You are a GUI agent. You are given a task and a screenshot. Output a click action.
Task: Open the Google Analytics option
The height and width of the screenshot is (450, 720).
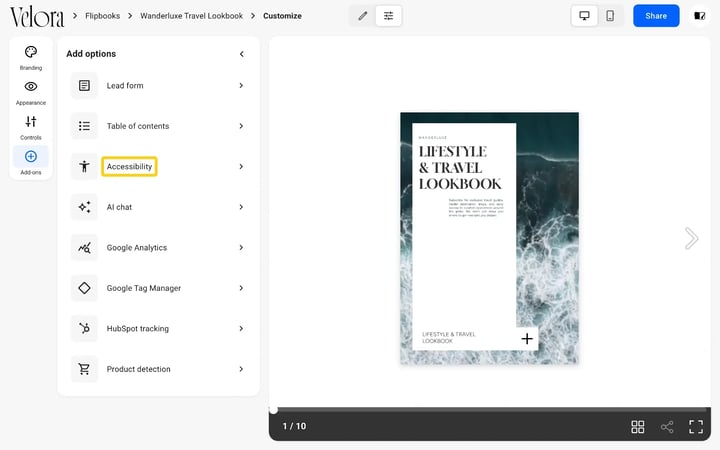[x=158, y=248]
